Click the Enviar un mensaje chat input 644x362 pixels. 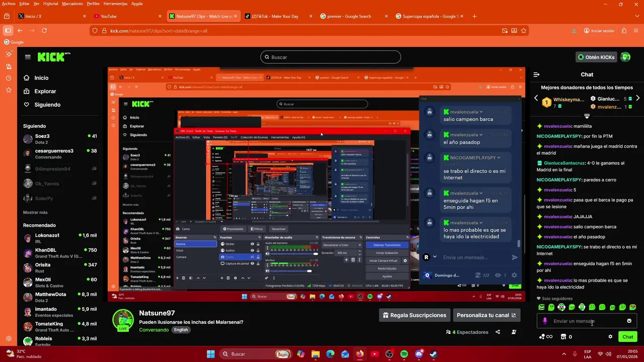pos(587,321)
